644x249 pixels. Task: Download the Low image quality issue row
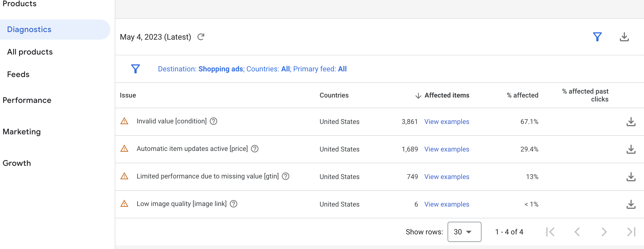pyautogui.click(x=631, y=204)
